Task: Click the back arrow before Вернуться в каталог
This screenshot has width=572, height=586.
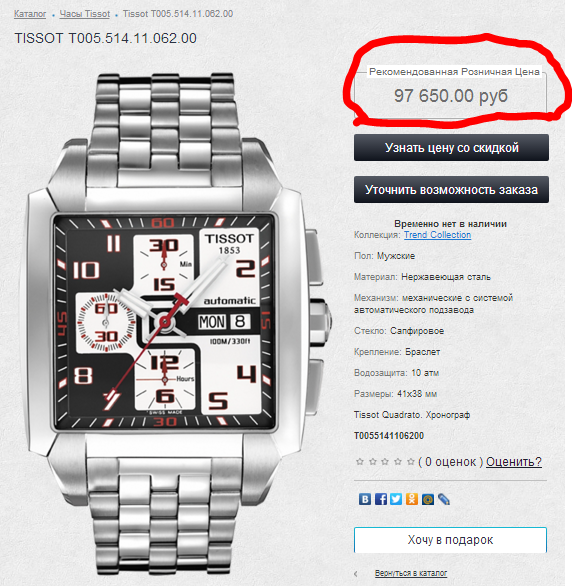Action: [356, 573]
